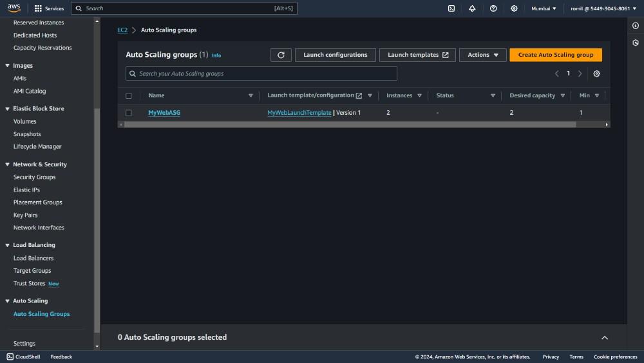Open AMIs in sidebar

pyautogui.click(x=20, y=78)
